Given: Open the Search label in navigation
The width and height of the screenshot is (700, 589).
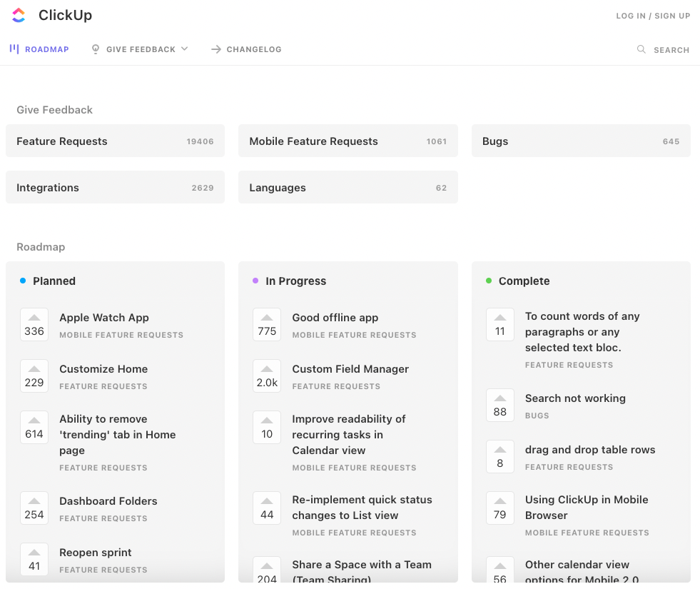Looking at the screenshot, I should tap(671, 50).
